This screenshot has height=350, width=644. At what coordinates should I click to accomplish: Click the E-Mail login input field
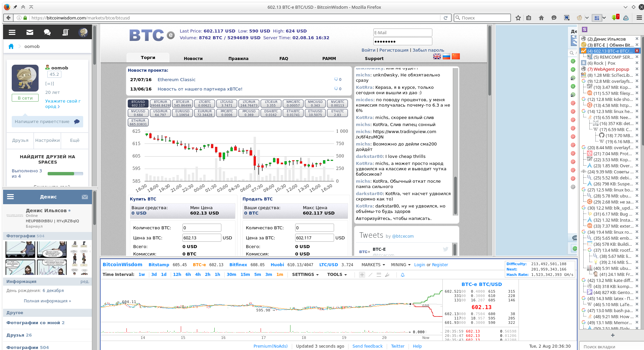(402, 33)
